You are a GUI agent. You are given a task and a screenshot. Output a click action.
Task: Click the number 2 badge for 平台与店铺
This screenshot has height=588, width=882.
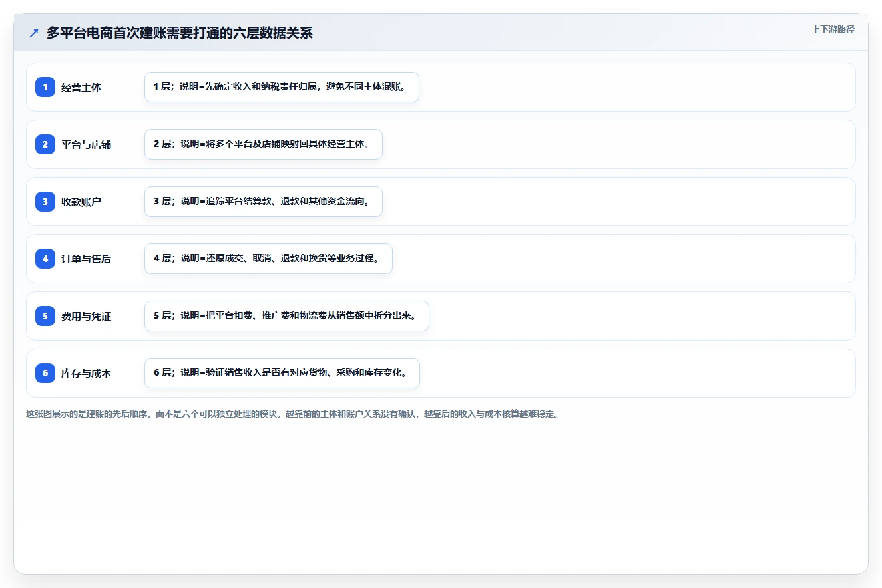pyautogui.click(x=45, y=144)
